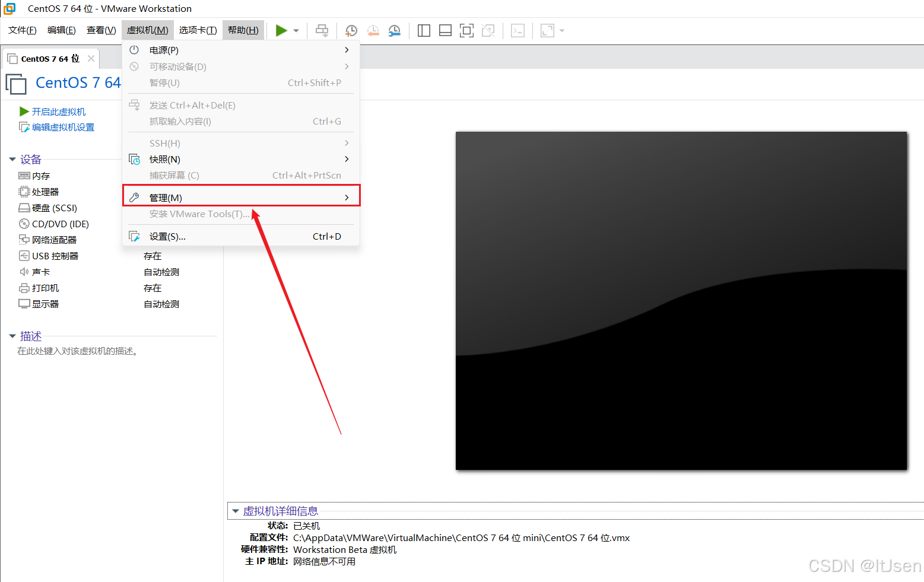Take a snapshot using the clock toolbar icon
924x582 pixels.
click(x=351, y=30)
